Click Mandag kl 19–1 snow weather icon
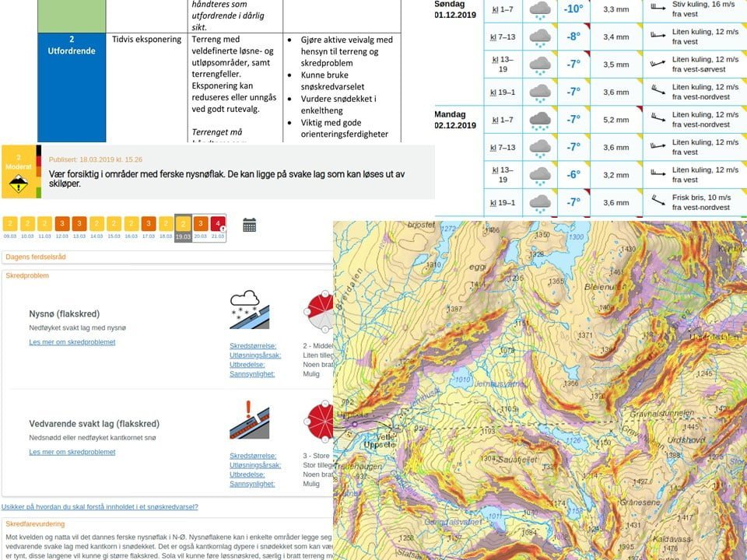This screenshot has width=747, height=560. [540, 203]
